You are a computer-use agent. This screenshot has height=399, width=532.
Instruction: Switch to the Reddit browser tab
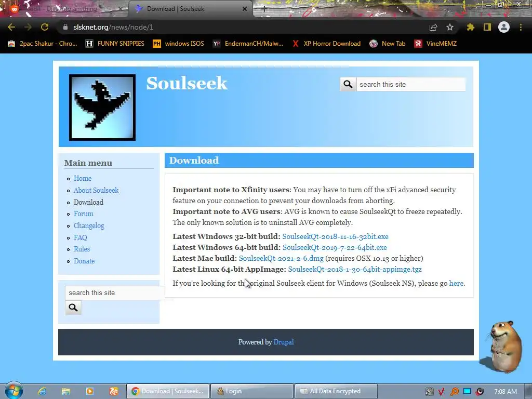65,9
